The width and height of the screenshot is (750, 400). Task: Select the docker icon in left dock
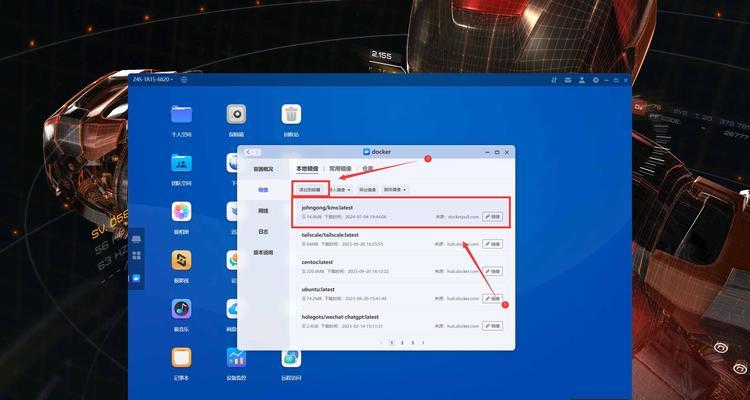tap(136, 278)
